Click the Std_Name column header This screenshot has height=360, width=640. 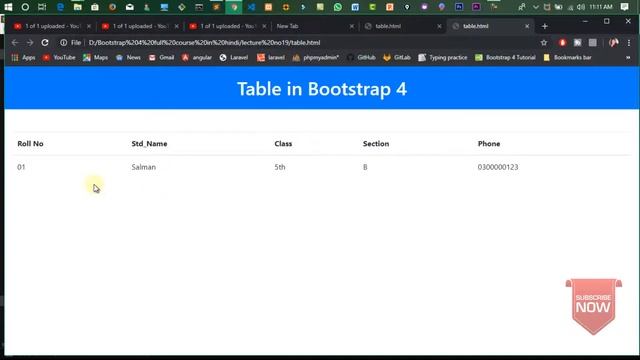[x=149, y=144]
